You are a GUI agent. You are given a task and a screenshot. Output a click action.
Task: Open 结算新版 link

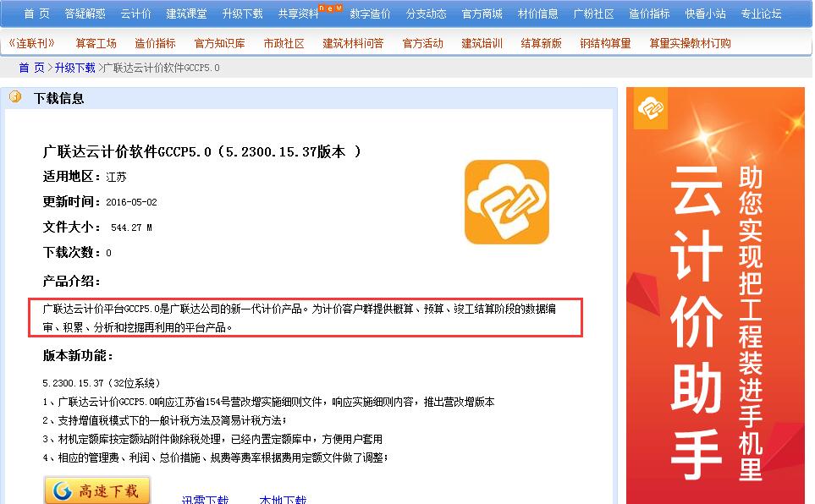541,44
